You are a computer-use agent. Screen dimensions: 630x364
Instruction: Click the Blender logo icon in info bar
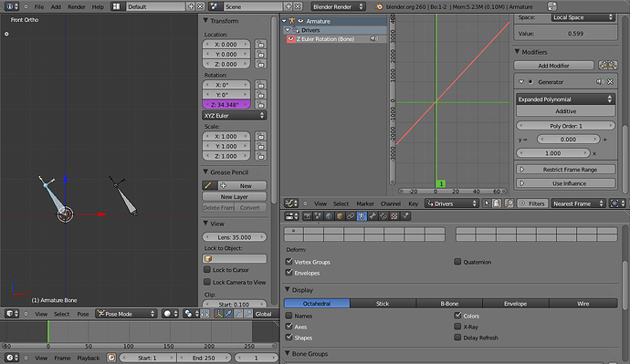point(379,6)
